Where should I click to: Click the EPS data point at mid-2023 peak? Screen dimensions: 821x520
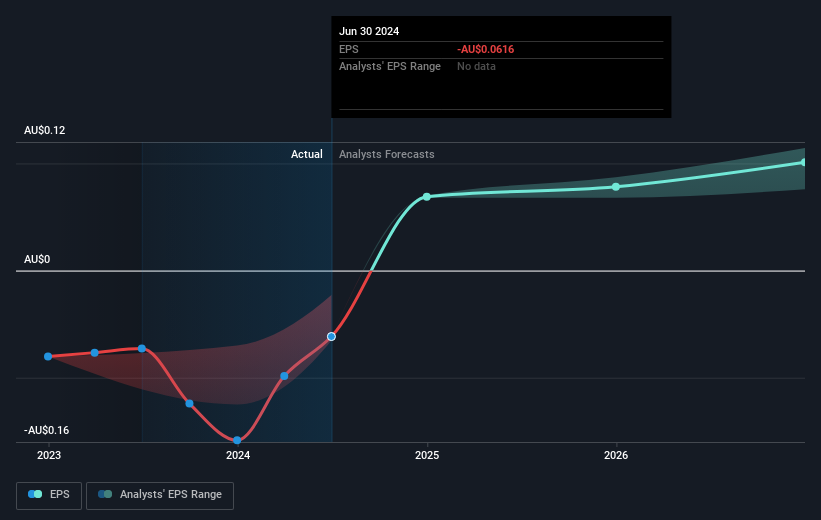click(x=142, y=349)
